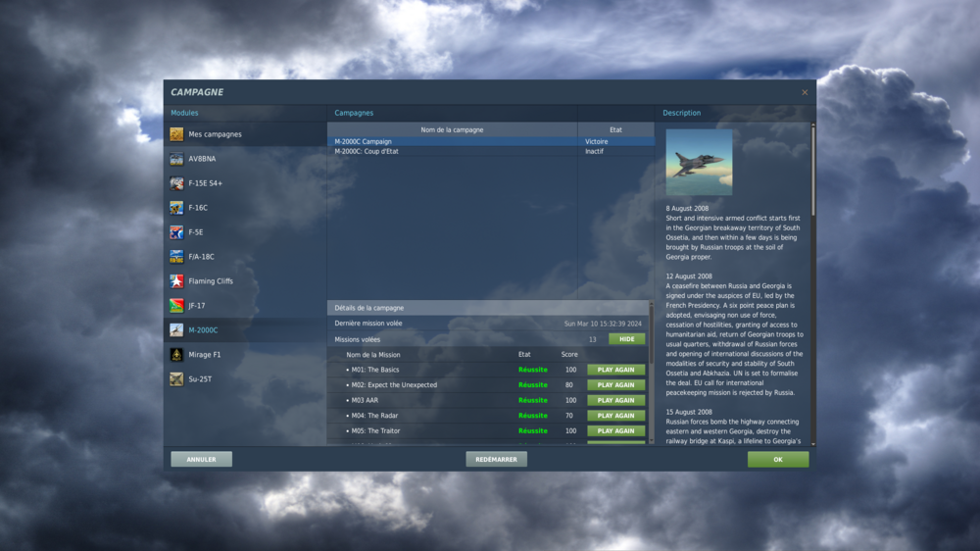Choose Flaming Cliffs in modules list
The height and width of the screenshot is (551, 980).
point(245,280)
